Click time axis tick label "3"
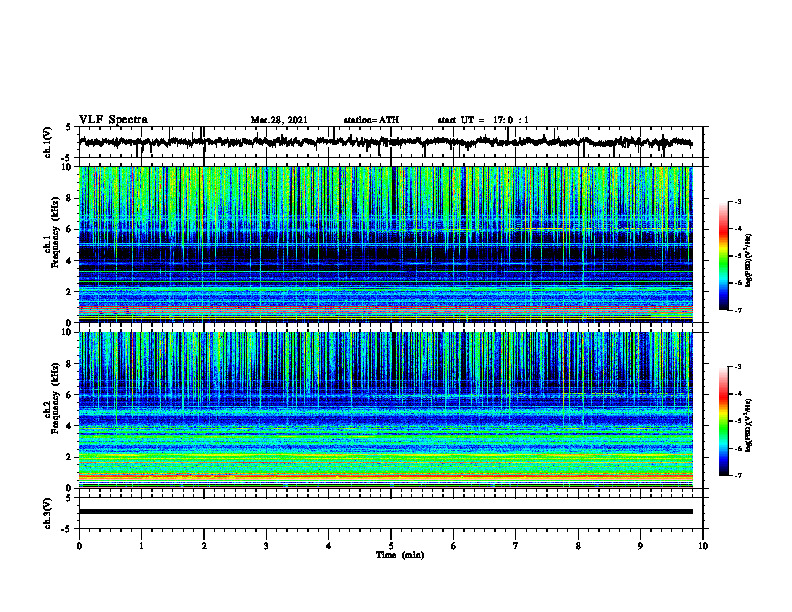 pos(266,546)
